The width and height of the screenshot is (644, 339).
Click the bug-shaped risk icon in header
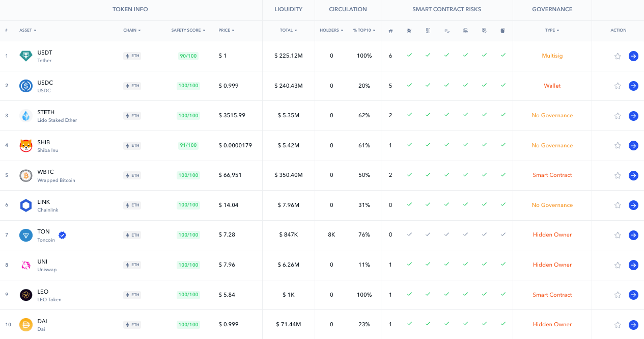pos(409,31)
